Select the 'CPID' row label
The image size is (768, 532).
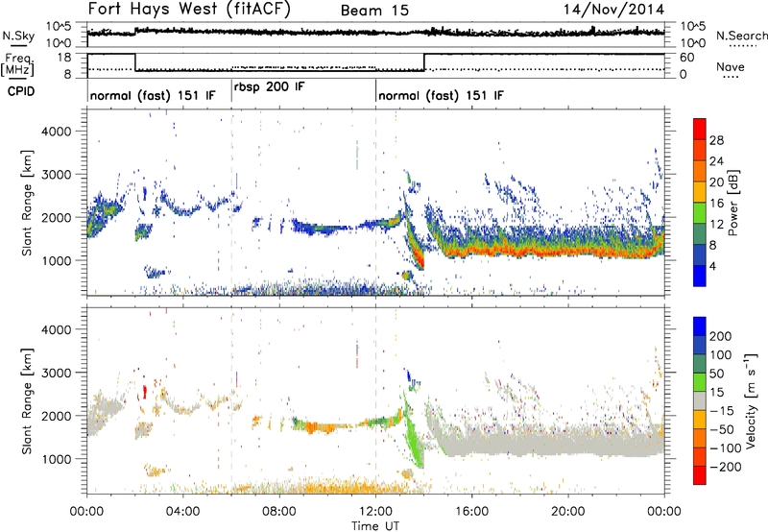point(21,91)
